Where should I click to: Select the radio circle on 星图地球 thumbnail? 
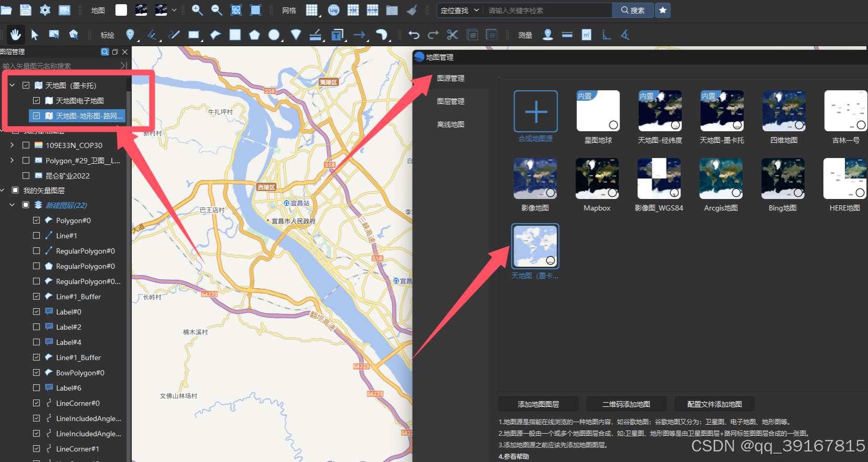[613, 125]
